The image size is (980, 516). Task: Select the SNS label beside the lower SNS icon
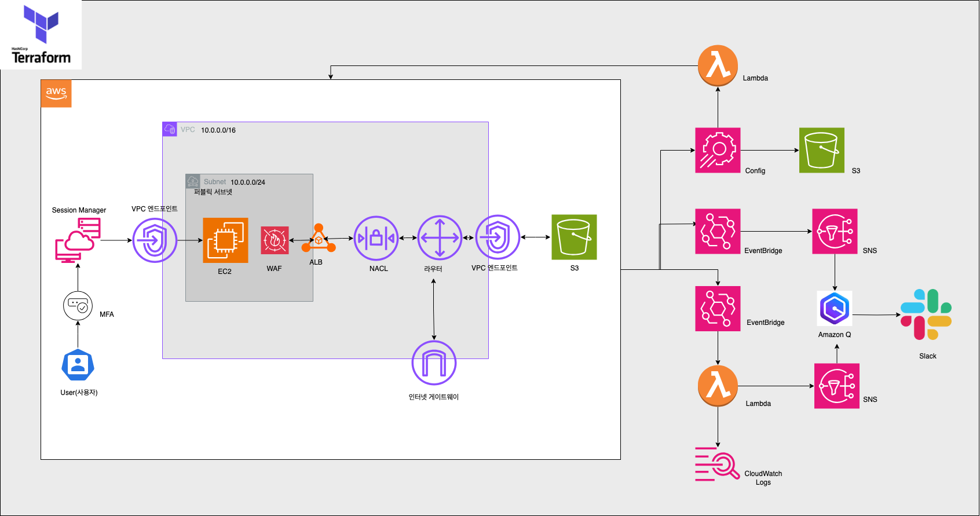[871, 400]
